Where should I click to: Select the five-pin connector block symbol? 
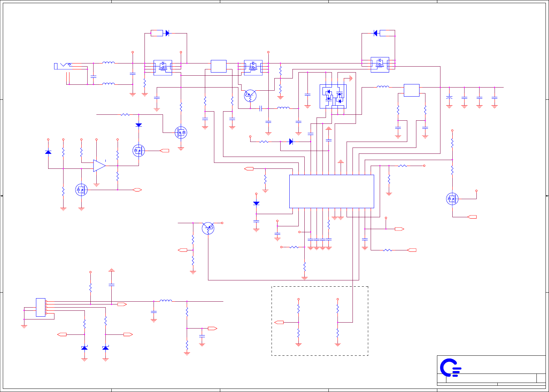point(41,307)
